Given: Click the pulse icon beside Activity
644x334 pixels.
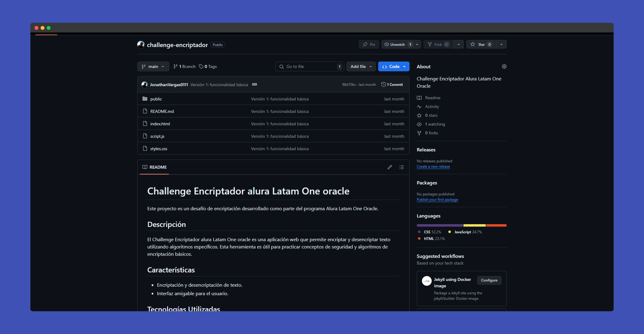Looking at the screenshot, I should [419, 106].
